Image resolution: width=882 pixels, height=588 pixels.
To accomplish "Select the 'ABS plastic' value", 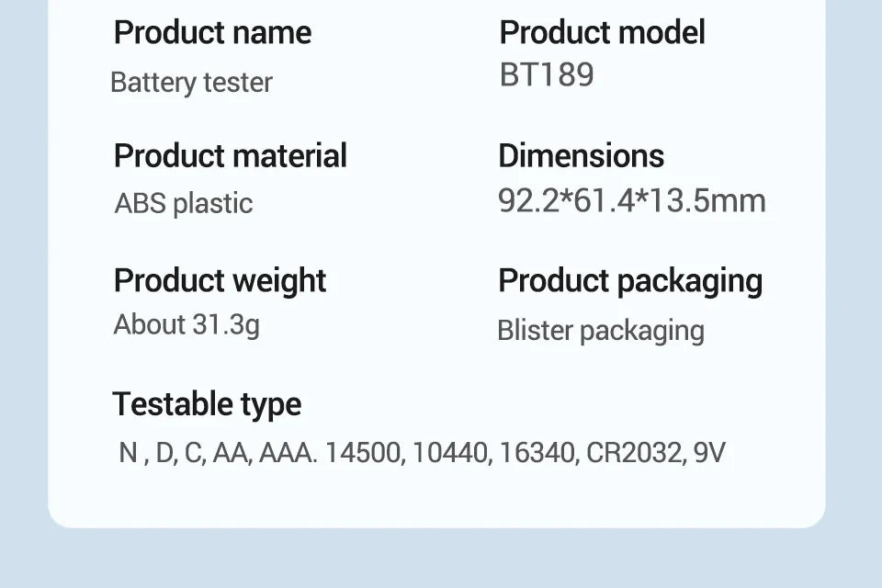I will tap(183, 203).
